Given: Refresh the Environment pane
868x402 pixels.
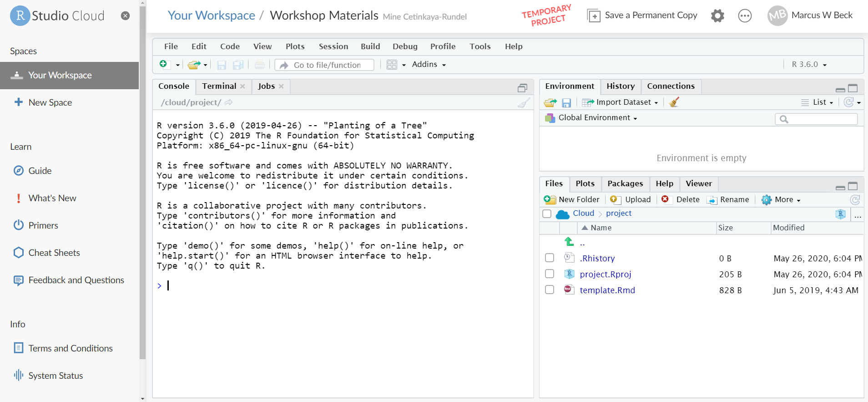Looking at the screenshot, I should tap(848, 102).
